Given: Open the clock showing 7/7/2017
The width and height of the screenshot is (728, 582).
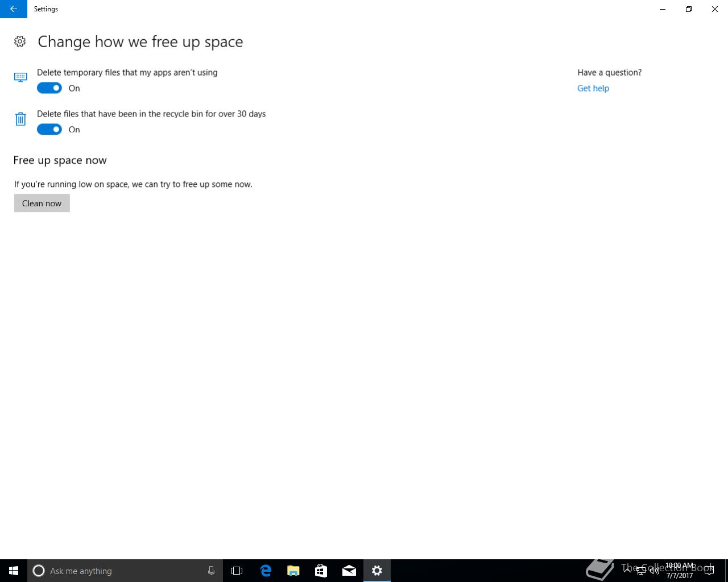Looking at the screenshot, I should pos(680,571).
